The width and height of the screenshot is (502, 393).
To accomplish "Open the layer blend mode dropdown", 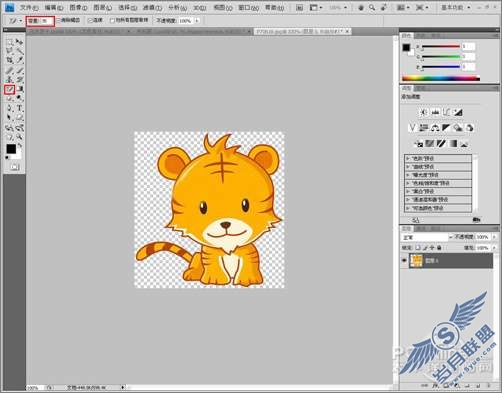I will click(427, 237).
